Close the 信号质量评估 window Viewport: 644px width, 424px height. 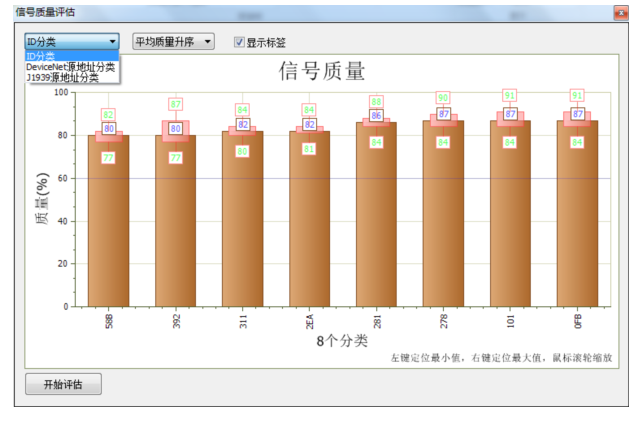pyautogui.click(x=621, y=13)
